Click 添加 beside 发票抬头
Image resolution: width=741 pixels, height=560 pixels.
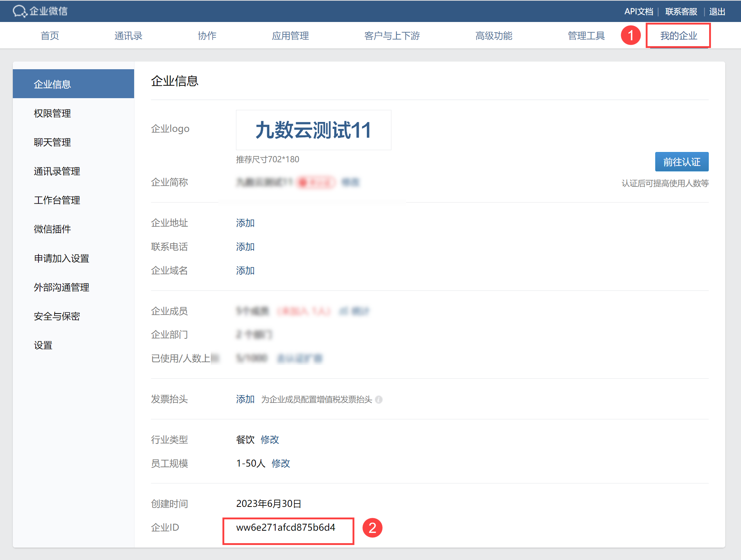(245, 399)
